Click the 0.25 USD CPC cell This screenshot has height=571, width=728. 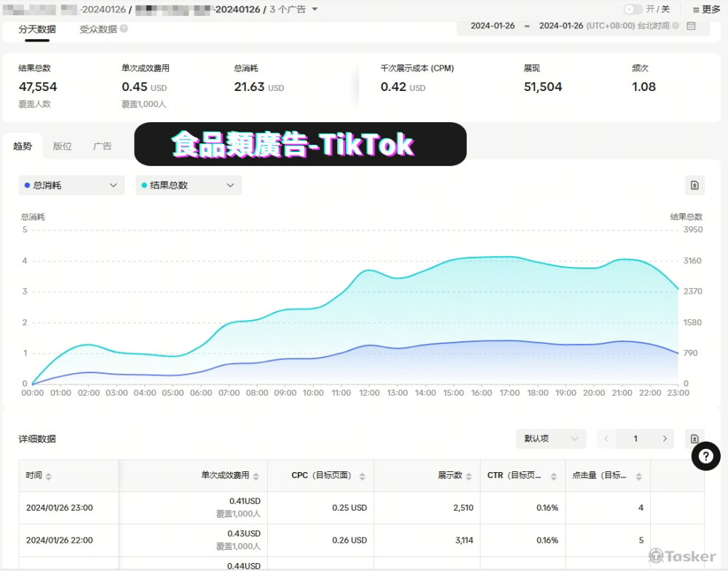pos(349,508)
